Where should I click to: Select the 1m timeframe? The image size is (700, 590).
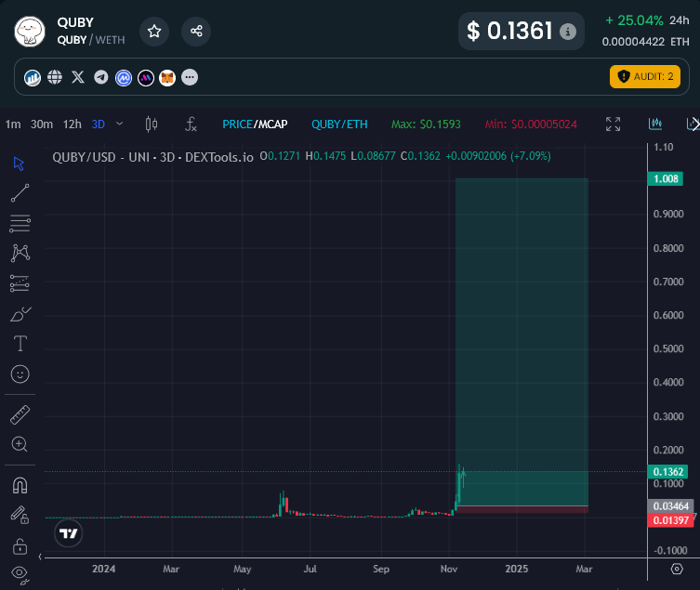click(x=13, y=125)
